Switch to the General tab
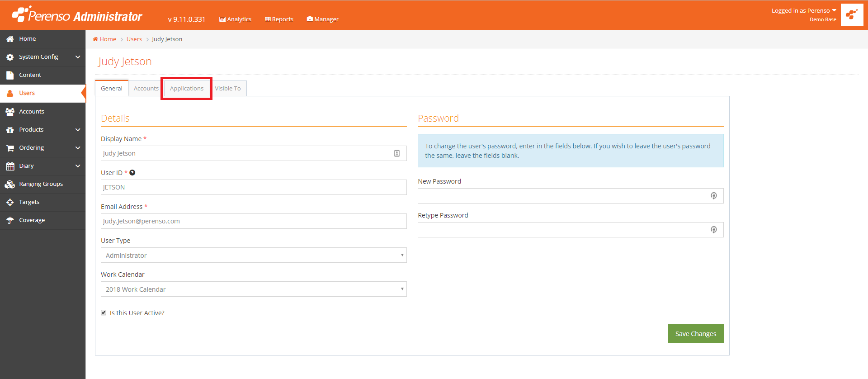Viewport: 868px width, 379px height. coord(112,88)
